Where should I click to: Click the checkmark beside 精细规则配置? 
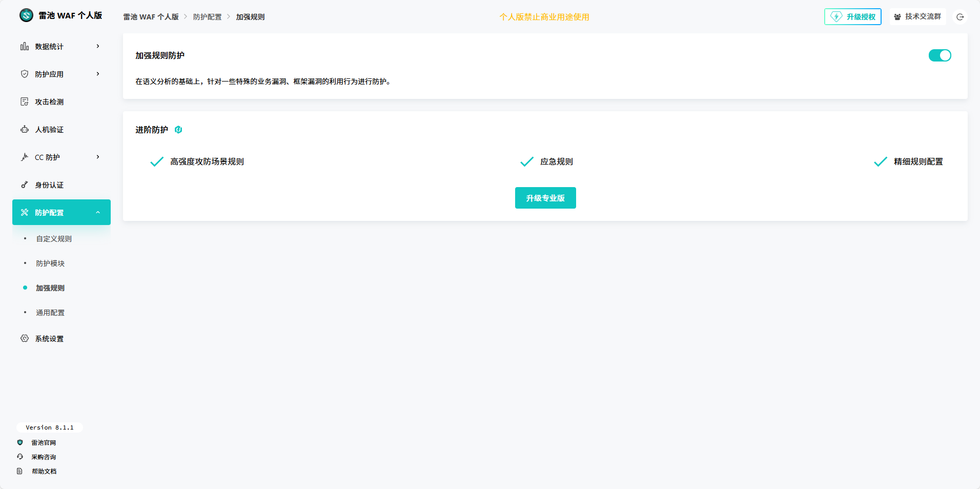pos(881,161)
